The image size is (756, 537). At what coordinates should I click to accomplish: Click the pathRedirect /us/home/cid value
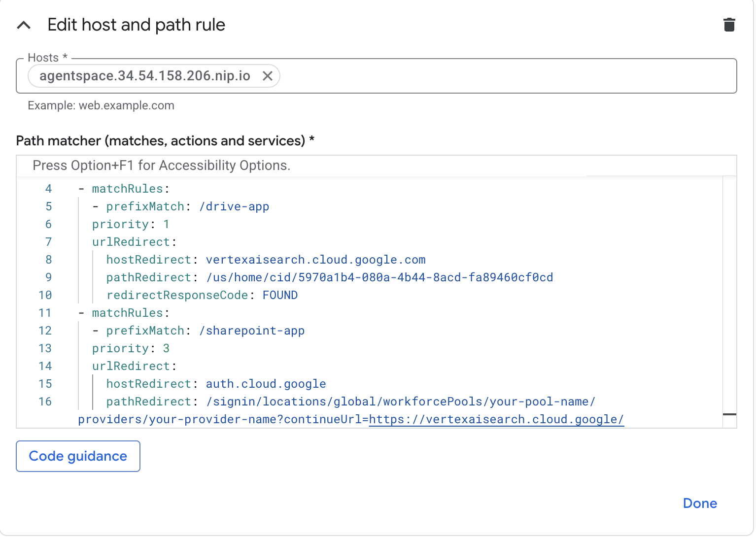379,277
